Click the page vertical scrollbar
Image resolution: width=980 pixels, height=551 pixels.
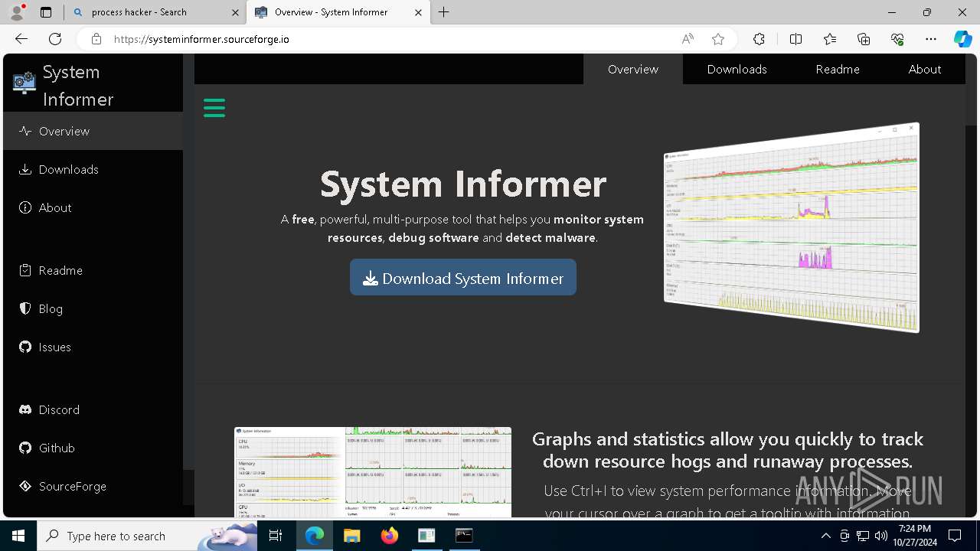(x=972, y=285)
